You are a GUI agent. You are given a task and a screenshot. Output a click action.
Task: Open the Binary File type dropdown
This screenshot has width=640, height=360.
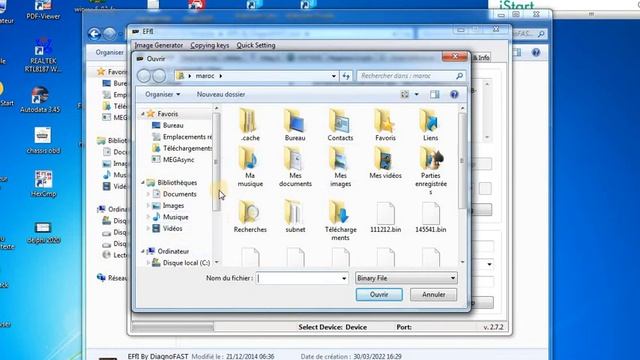(406, 278)
